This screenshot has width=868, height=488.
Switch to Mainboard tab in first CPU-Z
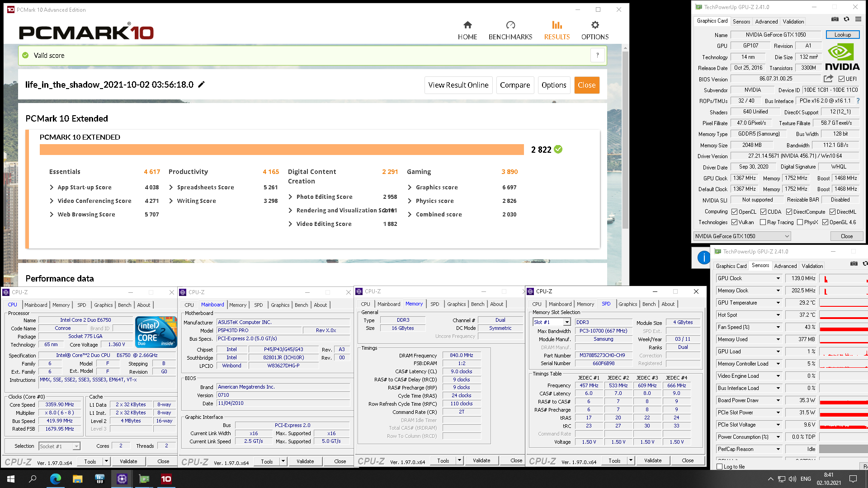tap(36, 305)
